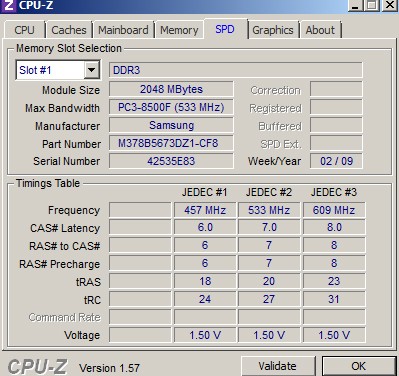The image size is (399, 376).
Task: Switch to the CPU tab
Action: [24, 30]
